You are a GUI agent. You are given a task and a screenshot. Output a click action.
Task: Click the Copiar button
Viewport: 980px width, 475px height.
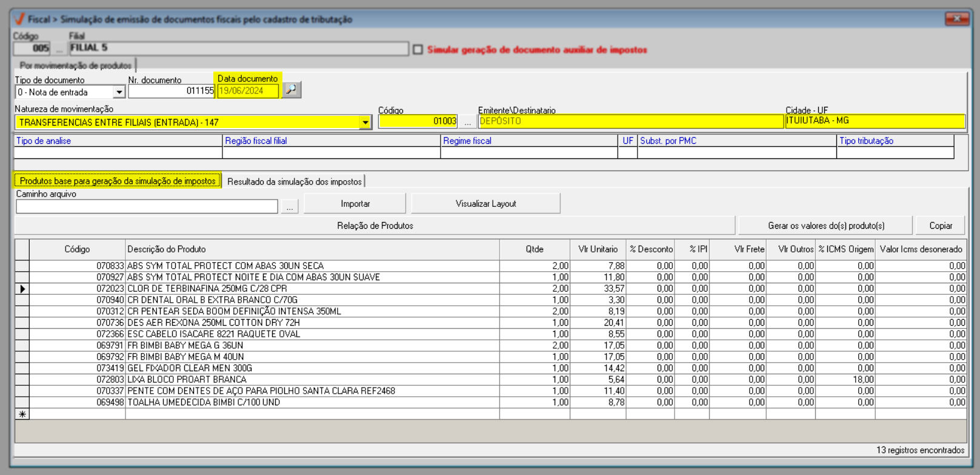(x=941, y=226)
